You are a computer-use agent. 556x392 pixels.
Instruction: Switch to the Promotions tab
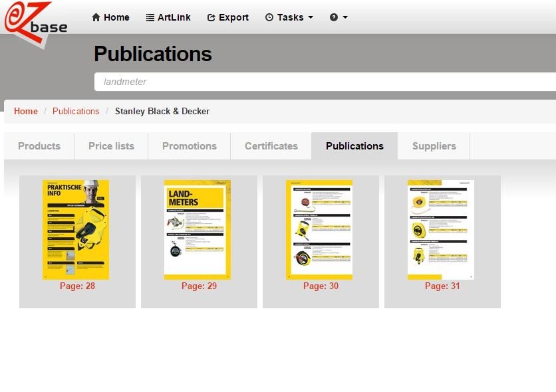point(190,146)
